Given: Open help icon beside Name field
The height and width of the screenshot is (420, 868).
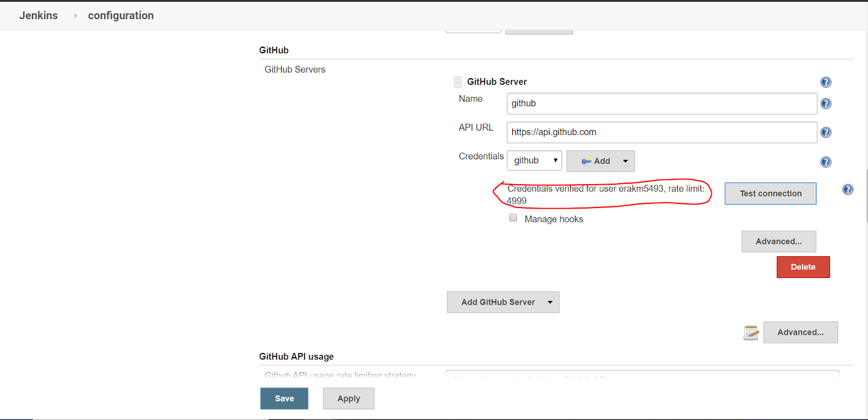Looking at the screenshot, I should (826, 104).
